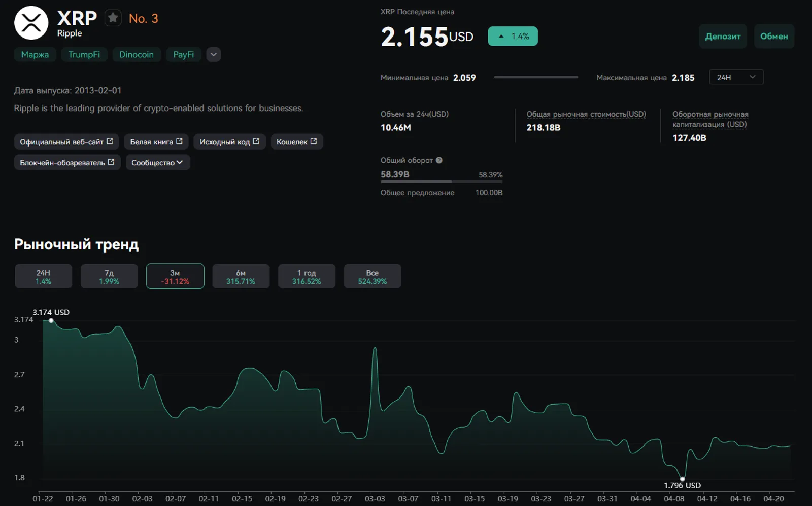
Task: Open the Исходный код source link
Action: click(229, 141)
